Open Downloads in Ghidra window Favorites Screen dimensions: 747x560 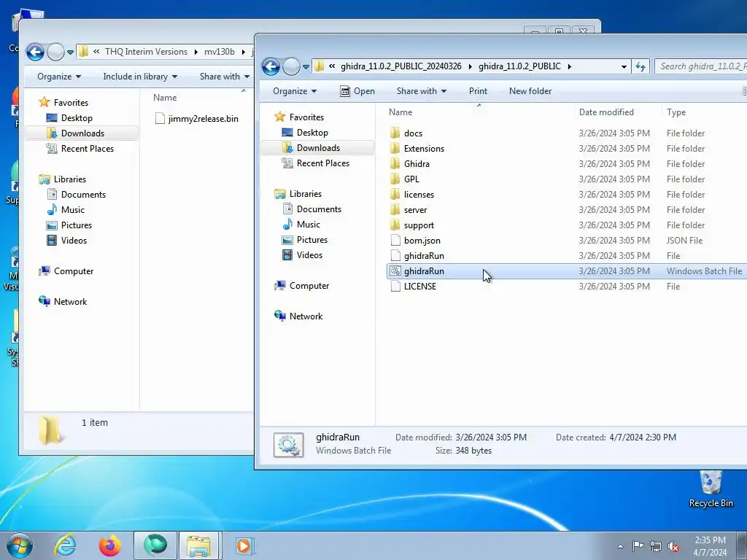pos(318,147)
